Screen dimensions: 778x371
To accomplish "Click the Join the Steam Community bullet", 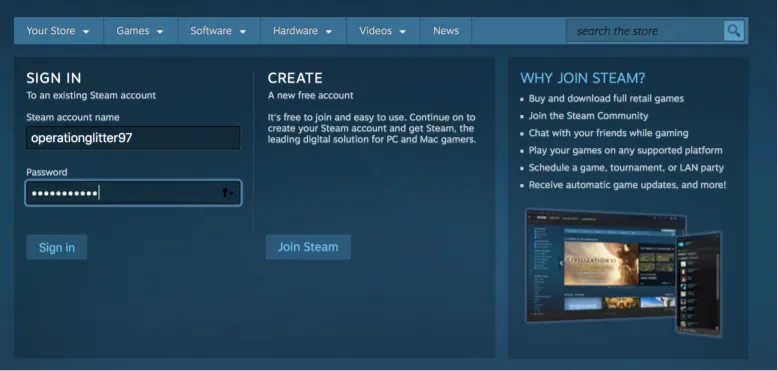I will tap(588, 116).
